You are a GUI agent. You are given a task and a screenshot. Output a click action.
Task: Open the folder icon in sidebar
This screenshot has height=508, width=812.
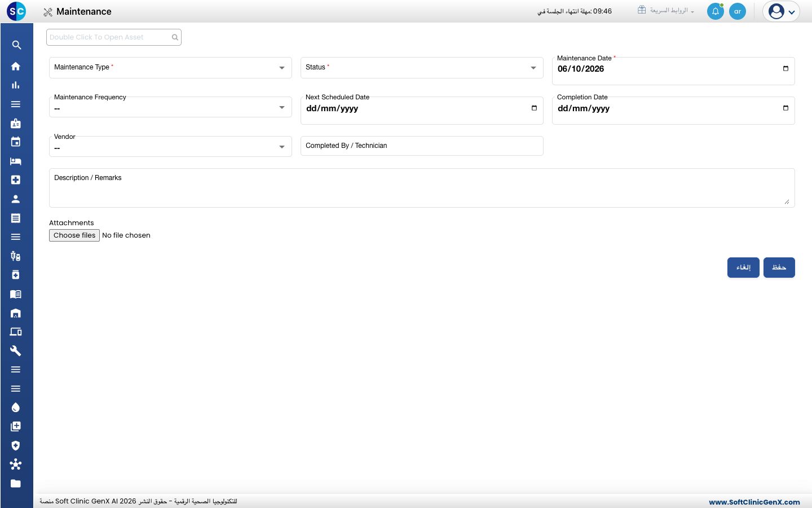pos(16,483)
